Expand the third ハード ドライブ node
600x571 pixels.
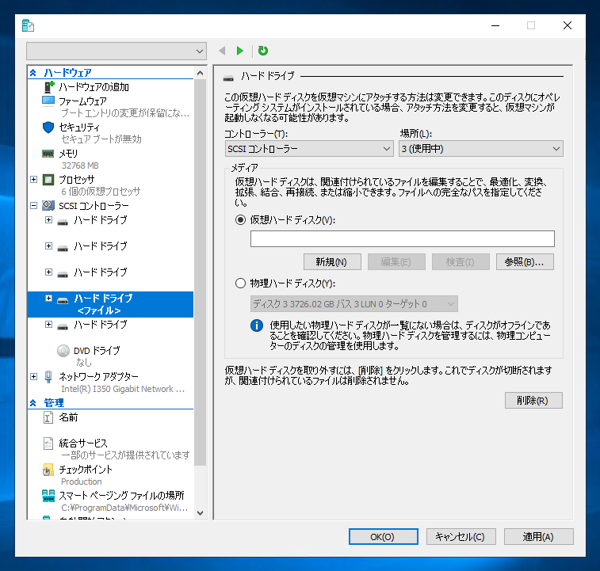point(49,272)
